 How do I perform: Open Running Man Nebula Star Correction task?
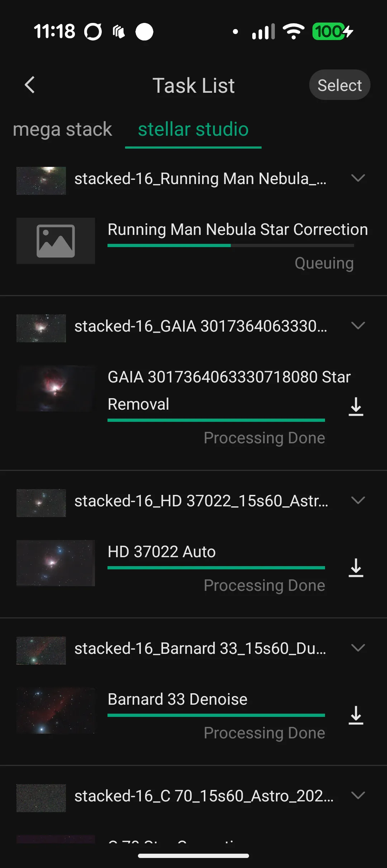pyautogui.click(x=238, y=230)
